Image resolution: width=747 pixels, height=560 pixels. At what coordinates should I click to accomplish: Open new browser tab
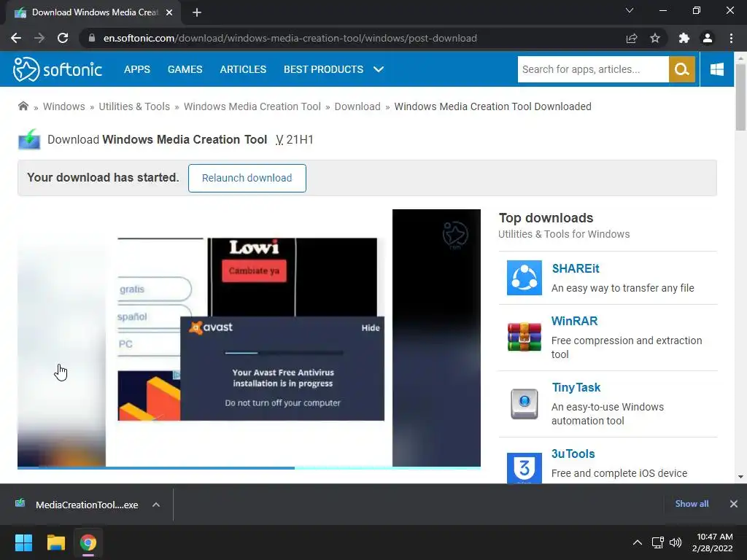[x=197, y=12]
